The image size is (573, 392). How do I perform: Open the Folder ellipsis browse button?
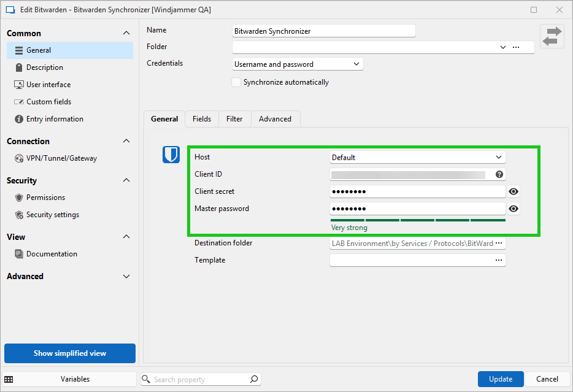click(x=516, y=47)
